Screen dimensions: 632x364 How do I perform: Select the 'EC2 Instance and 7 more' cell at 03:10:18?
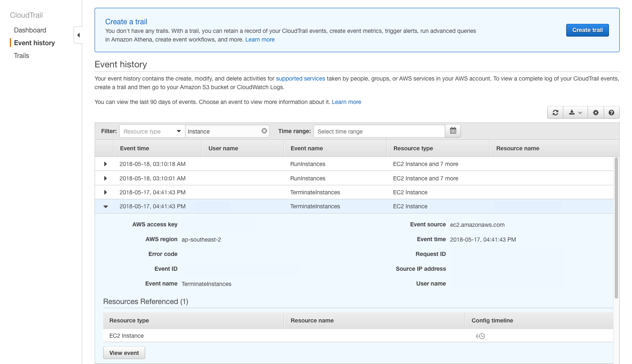(x=426, y=164)
